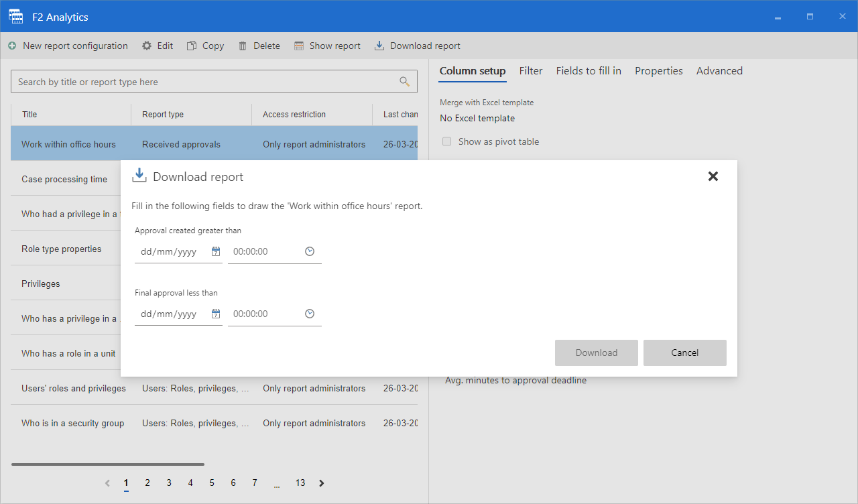The image size is (858, 504).
Task: Click the Edit gear icon in toolbar
Action: click(x=147, y=46)
